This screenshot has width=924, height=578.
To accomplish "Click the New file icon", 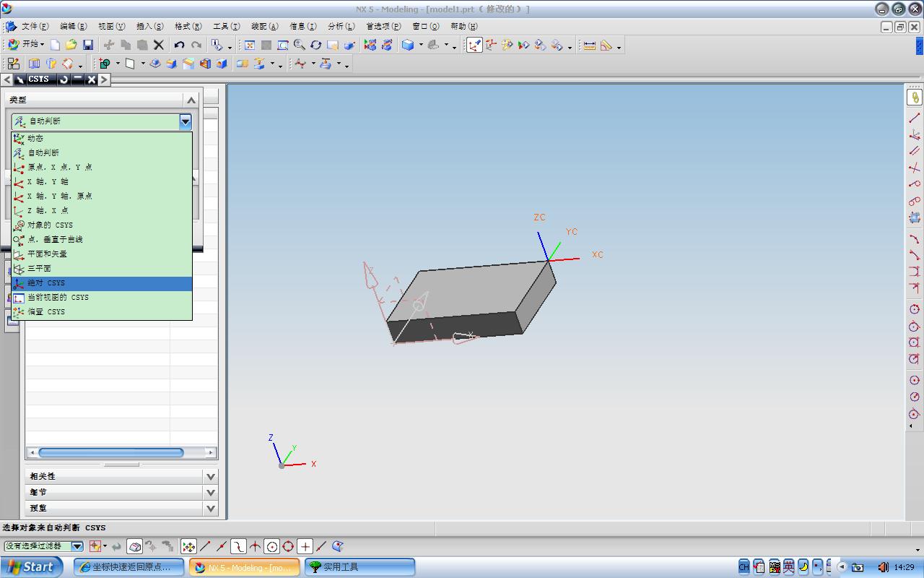I will [x=55, y=45].
